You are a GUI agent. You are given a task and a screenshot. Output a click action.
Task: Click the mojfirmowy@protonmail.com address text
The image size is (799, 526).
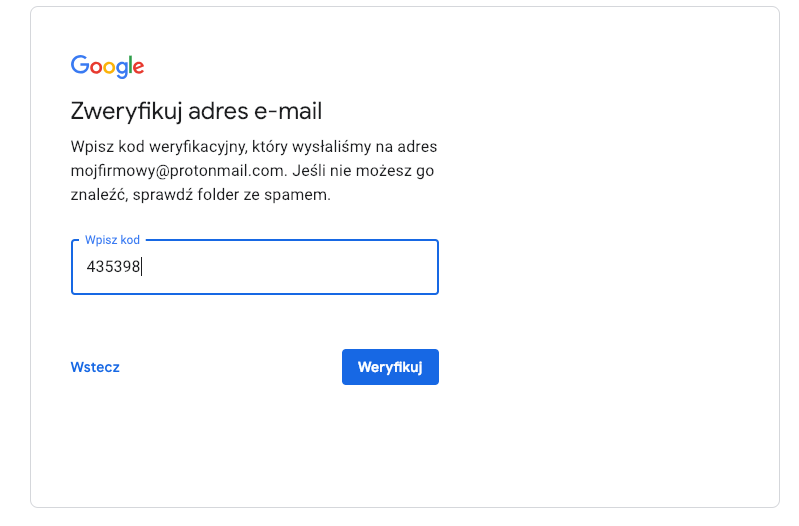pyautogui.click(x=170, y=171)
